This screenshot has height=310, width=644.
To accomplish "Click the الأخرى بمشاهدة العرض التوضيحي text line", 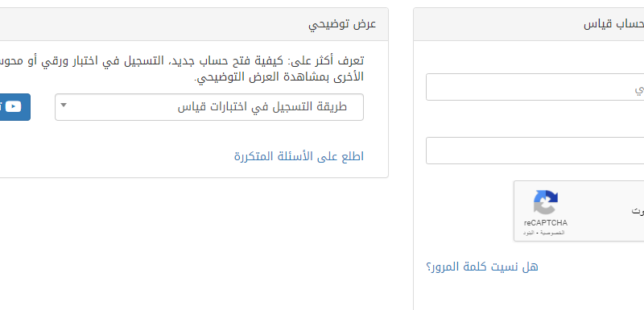I will click(279, 76).
